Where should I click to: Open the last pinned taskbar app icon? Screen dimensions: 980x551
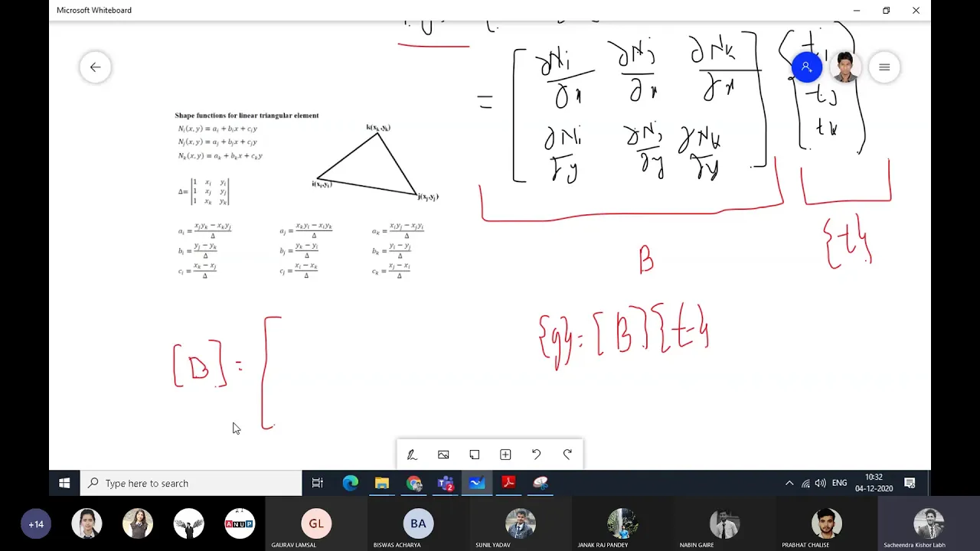[541, 483]
